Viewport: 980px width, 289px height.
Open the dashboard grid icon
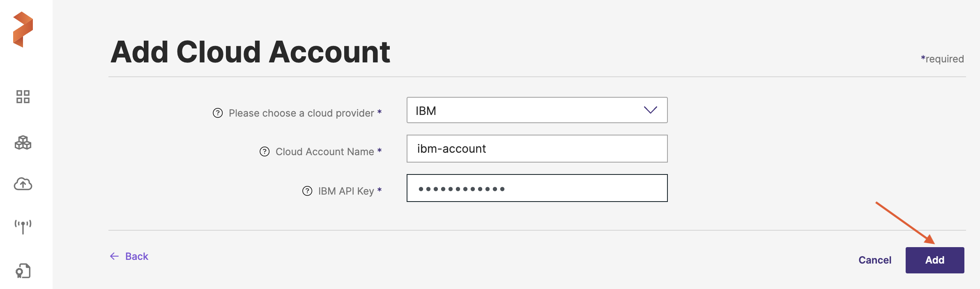pyautogui.click(x=23, y=97)
